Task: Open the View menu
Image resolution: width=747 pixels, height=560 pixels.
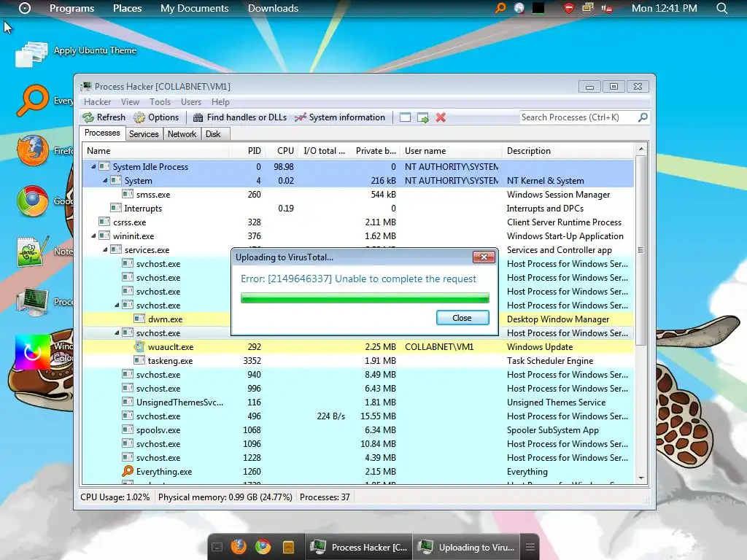Action: point(130,102)
